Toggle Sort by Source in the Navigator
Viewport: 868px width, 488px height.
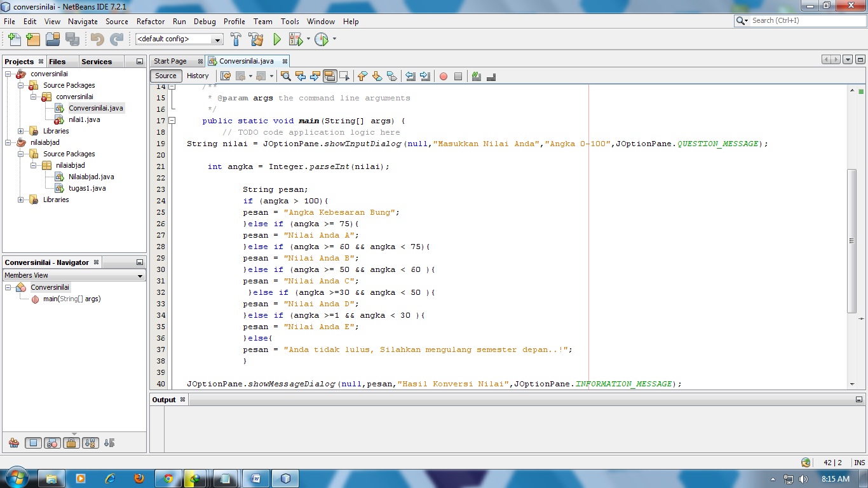pyautogui.click(x=109, y=443)
